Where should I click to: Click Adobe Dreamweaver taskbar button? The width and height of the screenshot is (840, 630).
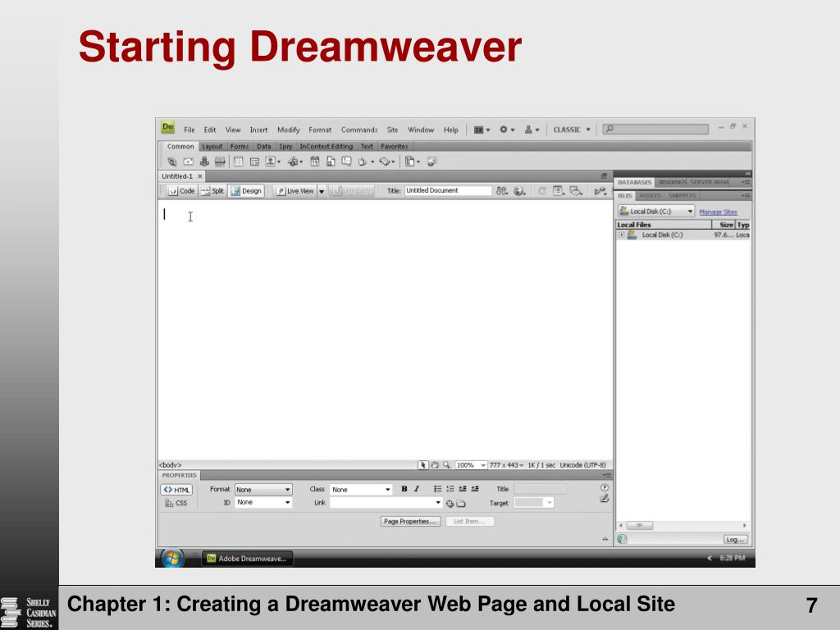click(248, 559)
